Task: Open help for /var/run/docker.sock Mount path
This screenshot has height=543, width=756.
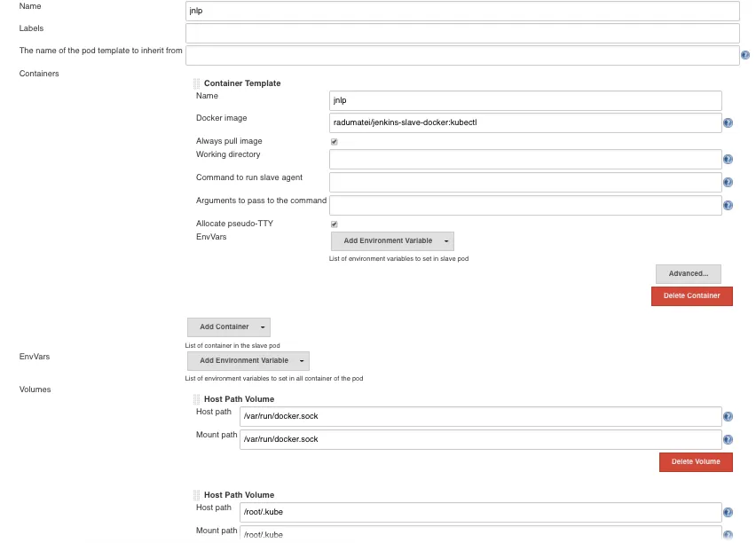Action: point(728,439)
